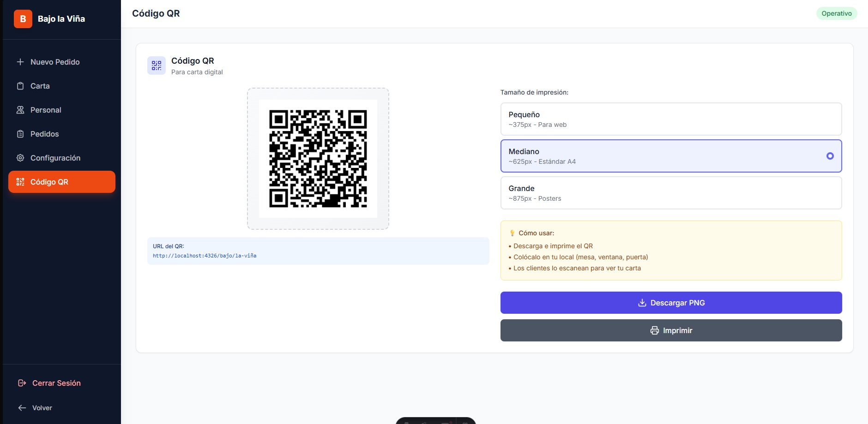This screenshot has width=868, height=424.
Task: Click Volver to go back
Action: pos(42,407)
